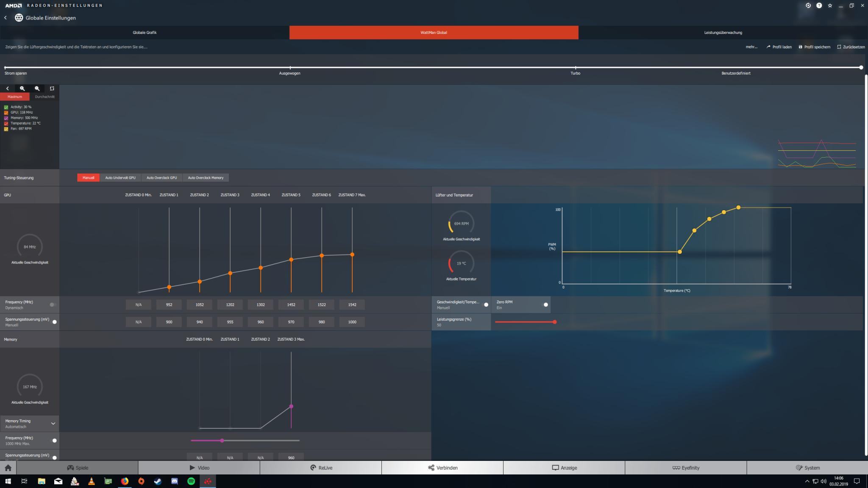
Task: Open the Globale Grafik tab
Action: click(145, 33)
